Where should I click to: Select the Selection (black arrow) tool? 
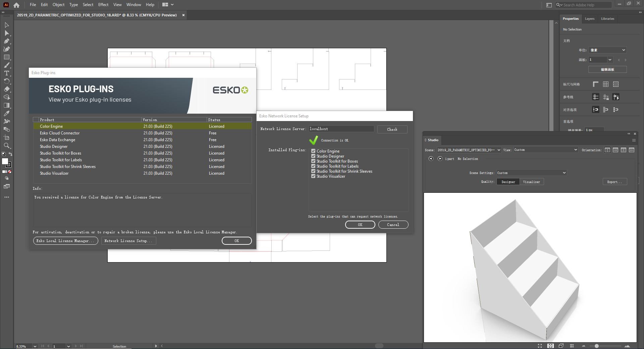[x=6, y=25]
